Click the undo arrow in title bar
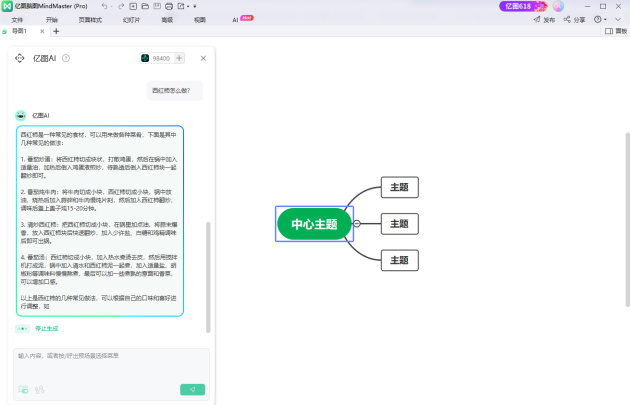Viewport: 630px width, 405px height. pyautogui.click(x=105, y=6)
